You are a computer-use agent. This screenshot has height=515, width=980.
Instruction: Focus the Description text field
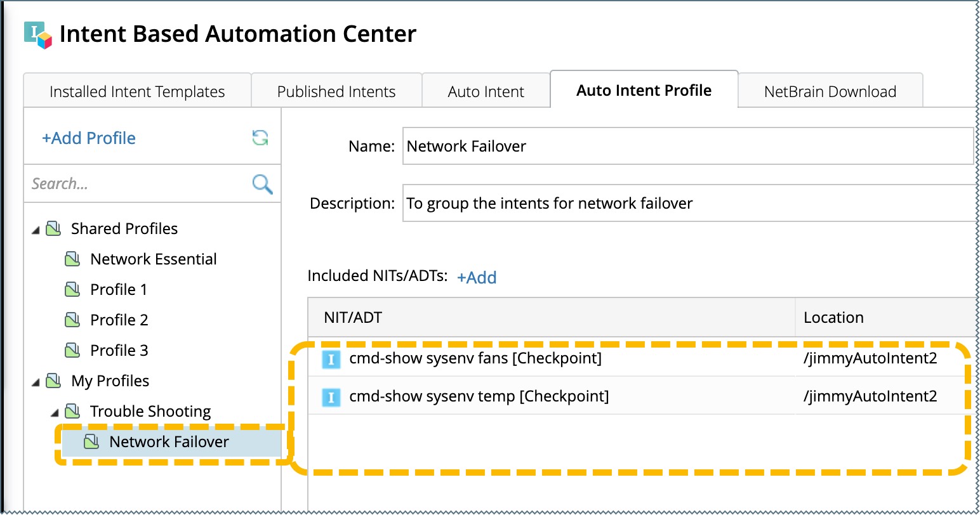click(x=689, y=204)
